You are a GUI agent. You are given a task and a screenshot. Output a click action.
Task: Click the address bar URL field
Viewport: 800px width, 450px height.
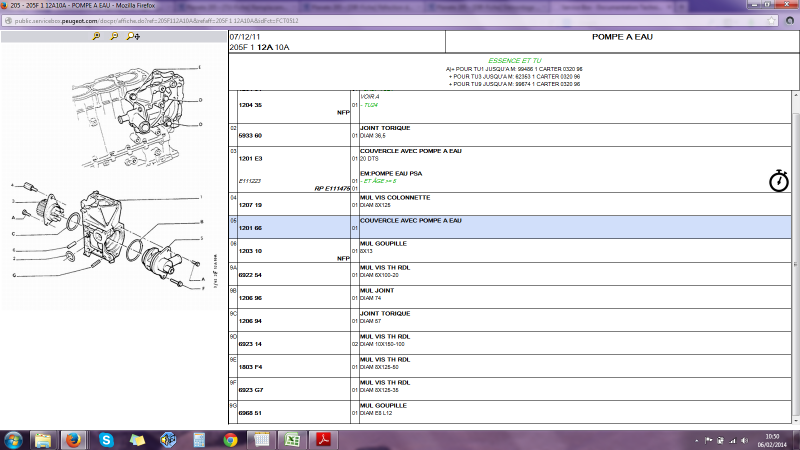point(388,21)
